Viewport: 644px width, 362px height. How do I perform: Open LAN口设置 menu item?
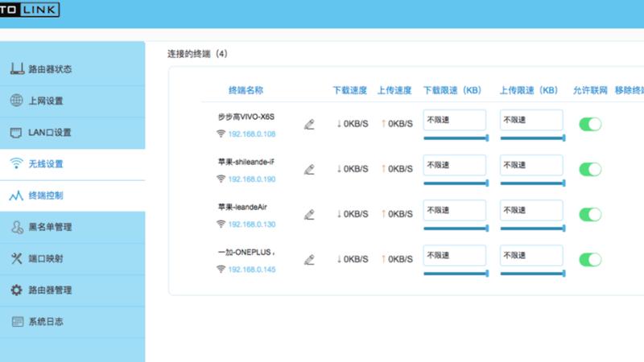click(x=72, y=133)
